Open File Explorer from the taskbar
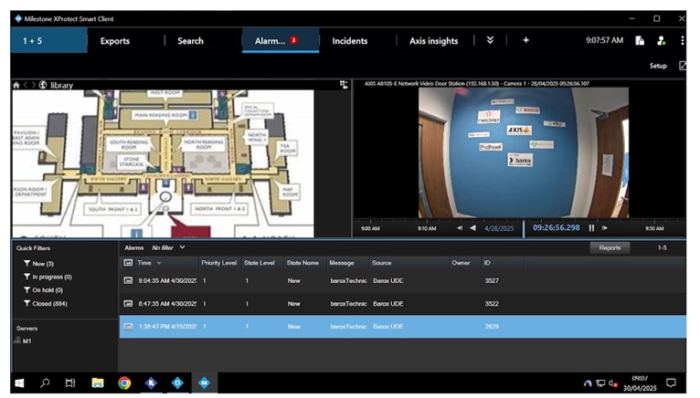This screenshot has width=700, height=398. [97, 383]
